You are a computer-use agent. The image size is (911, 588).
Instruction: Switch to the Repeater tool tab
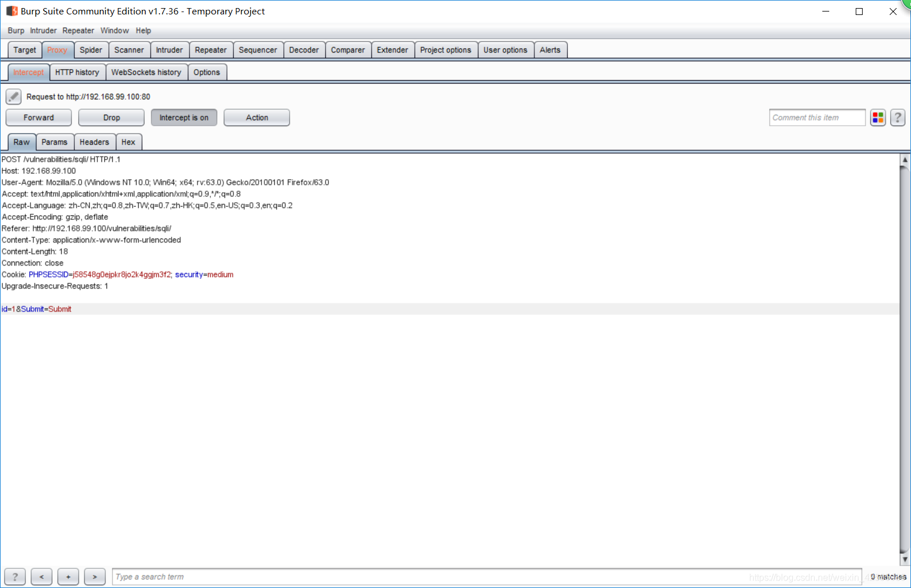211,50
